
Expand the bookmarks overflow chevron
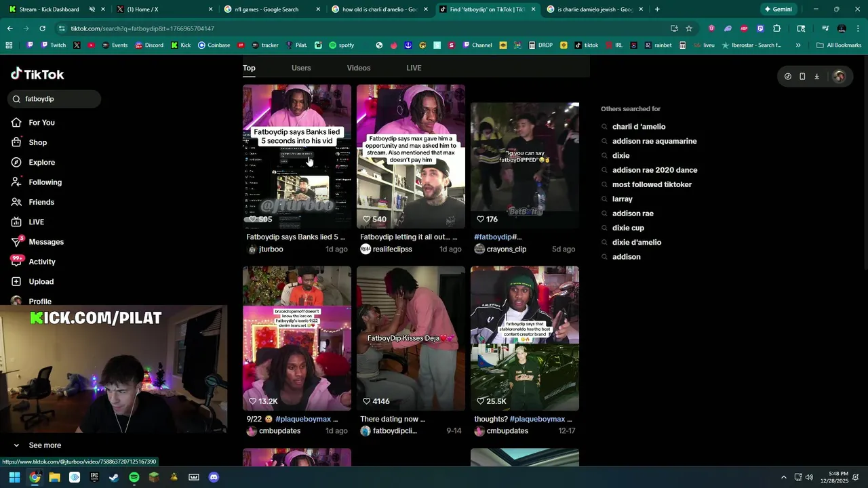(x=798, y=45)
